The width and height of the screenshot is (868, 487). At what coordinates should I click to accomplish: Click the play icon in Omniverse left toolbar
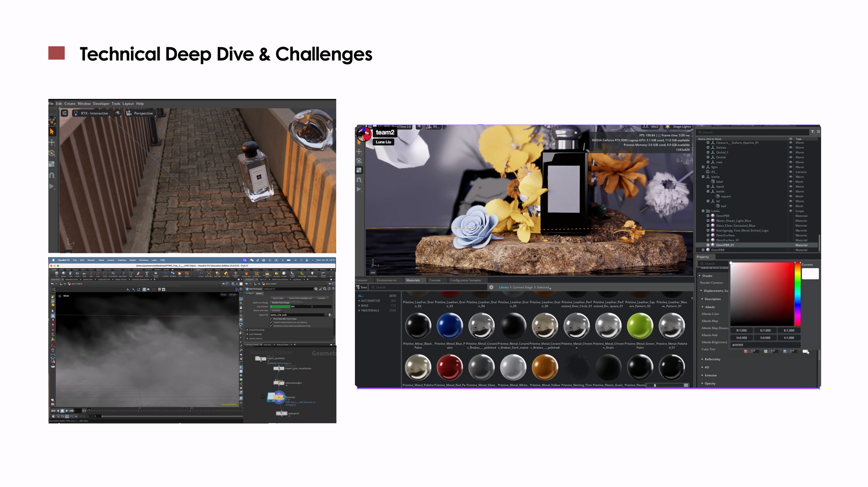(x=359, y=189)
